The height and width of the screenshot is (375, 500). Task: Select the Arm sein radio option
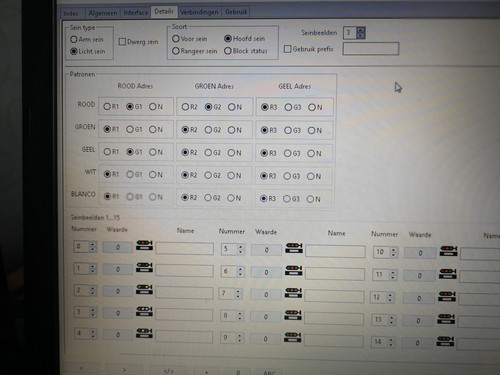tap(74, 39)
